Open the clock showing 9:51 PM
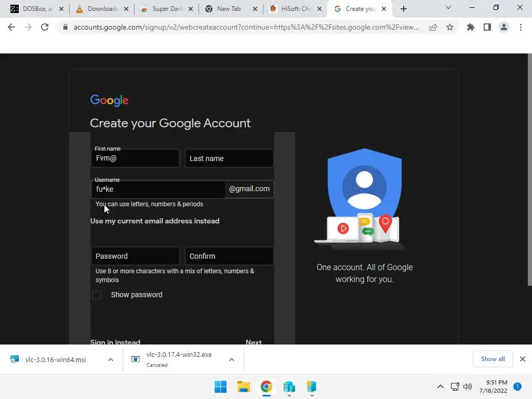Viewport: 532px width, 399px height. click(494, 387)
